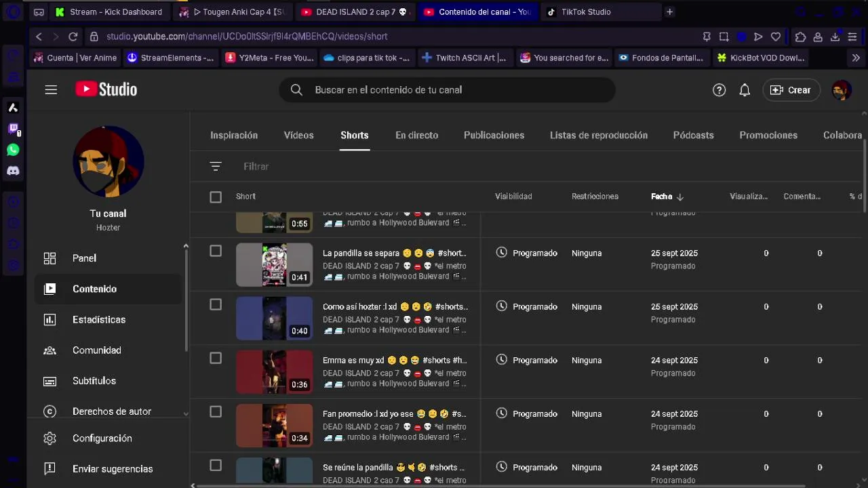Switch to the Pódcasts tab
868x488 pixels.
coord(693,135)
